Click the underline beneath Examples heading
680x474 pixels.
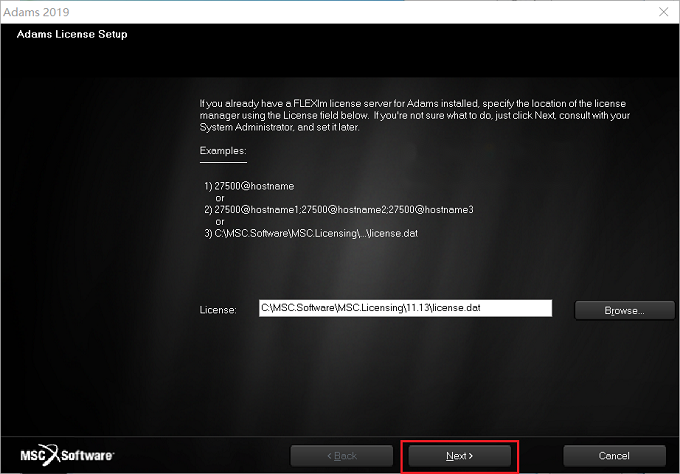click(223, 163)
